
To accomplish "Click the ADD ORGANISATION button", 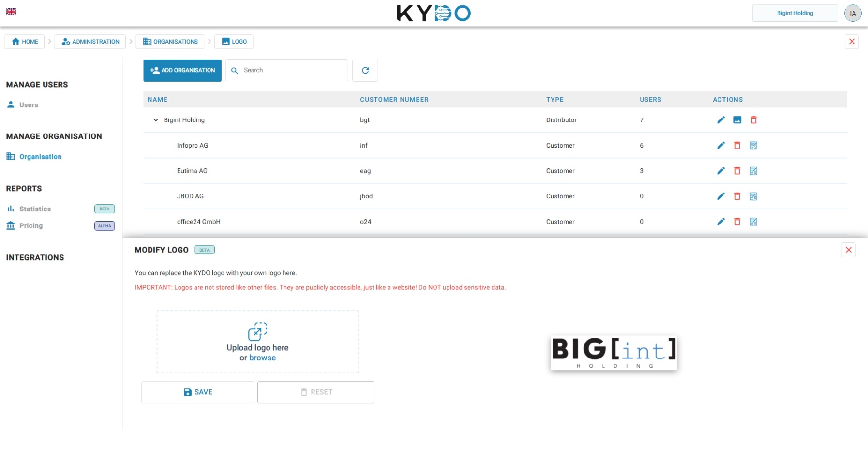I will (182, 71).
